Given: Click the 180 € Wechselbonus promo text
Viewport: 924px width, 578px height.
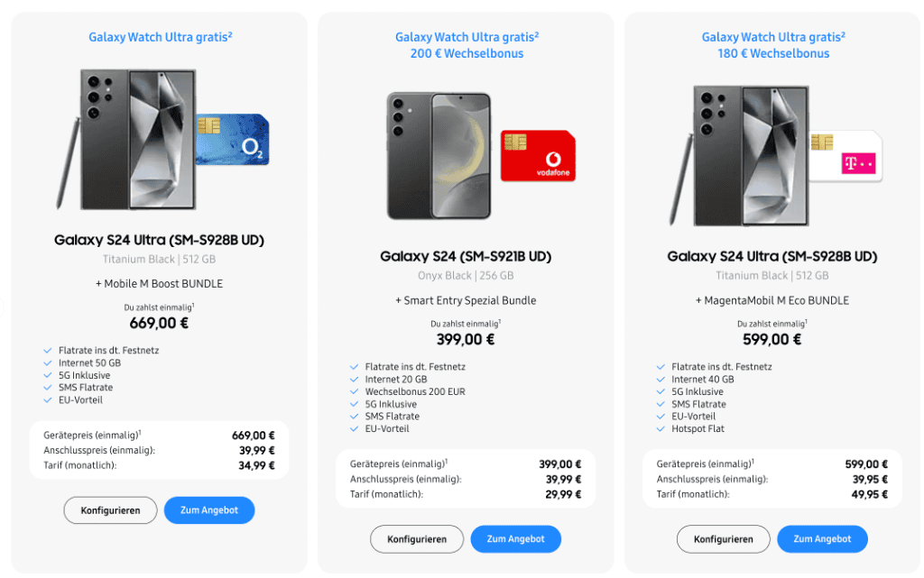Looking at the screenshot, I should tap(773, 53).
